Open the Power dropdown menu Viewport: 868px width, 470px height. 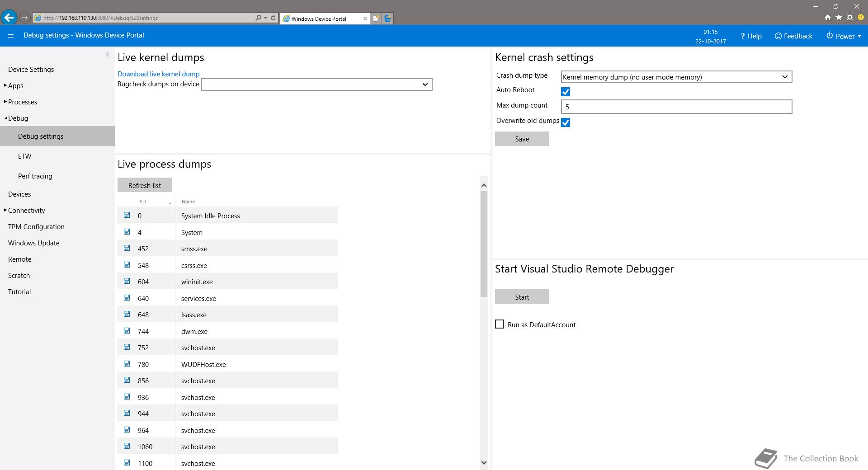click(x=844, y=36)
